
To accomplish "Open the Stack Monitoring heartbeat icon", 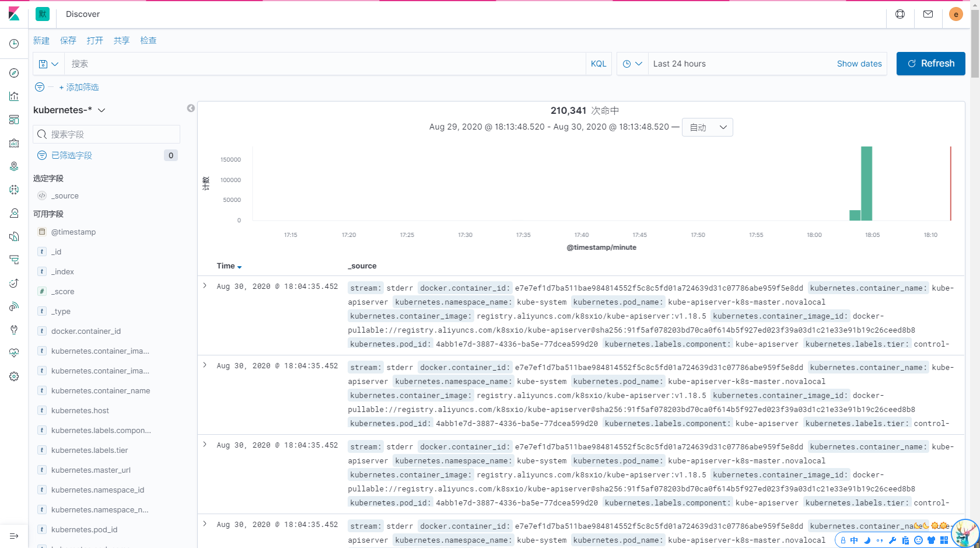I will [x=14, y=353].
